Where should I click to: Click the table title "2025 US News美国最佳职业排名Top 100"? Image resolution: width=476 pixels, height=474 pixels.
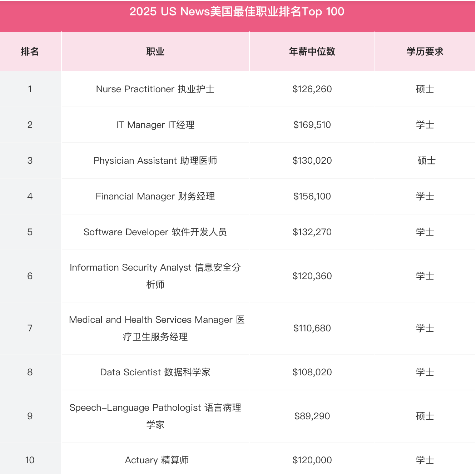pos(237,12)
